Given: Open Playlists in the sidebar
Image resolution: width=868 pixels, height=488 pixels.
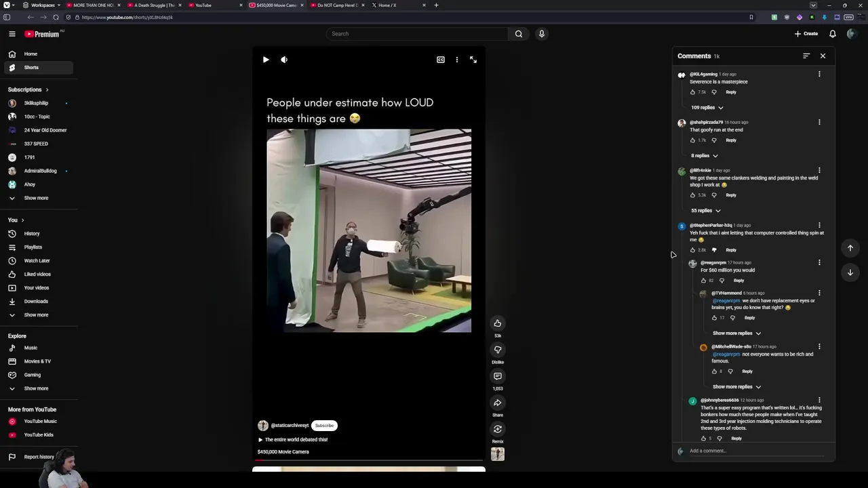Looking at the screenshot, I should (x=38, y=247).
